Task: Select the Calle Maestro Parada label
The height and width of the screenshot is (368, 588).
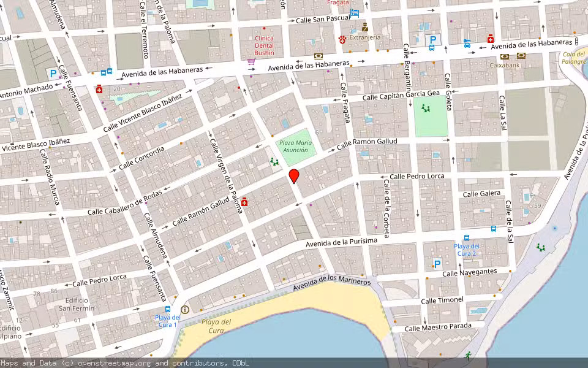Action: tap(438, 327)
